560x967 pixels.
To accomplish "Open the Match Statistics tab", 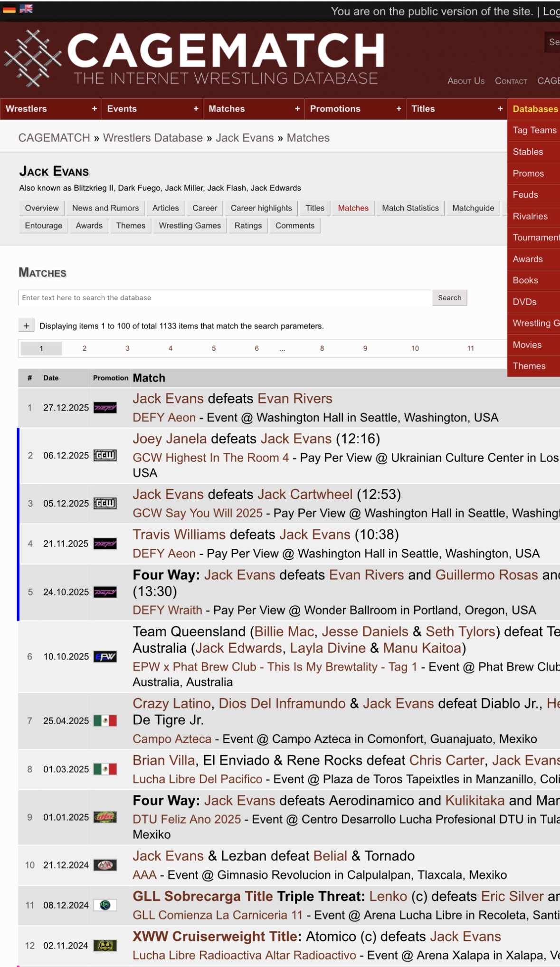I will click(410, 208).
